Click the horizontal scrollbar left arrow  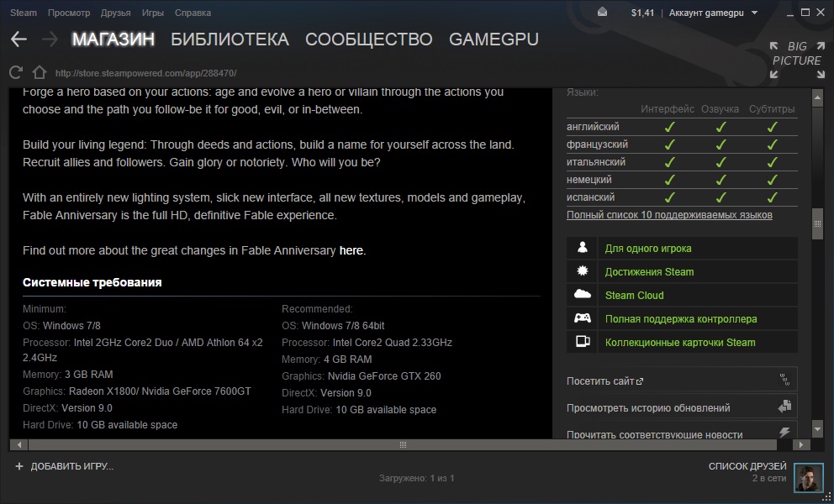point(19,444)
